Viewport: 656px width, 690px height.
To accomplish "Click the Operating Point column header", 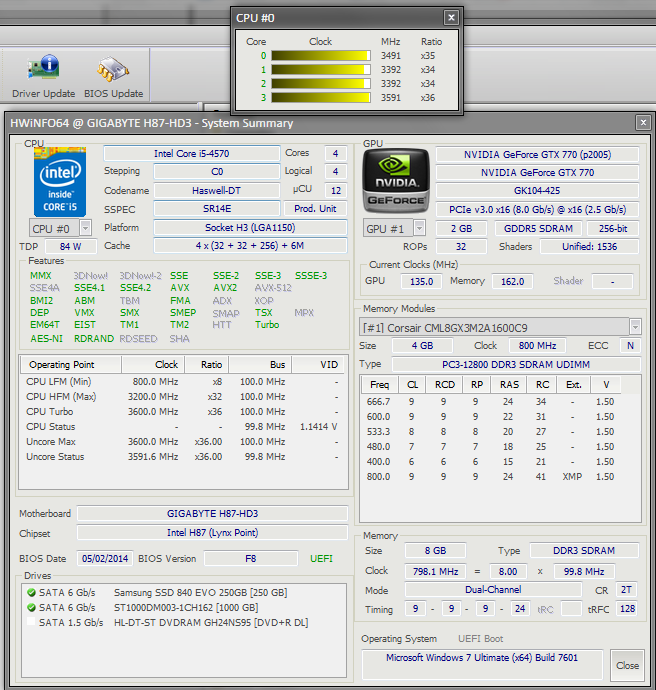I will point(71,364).
